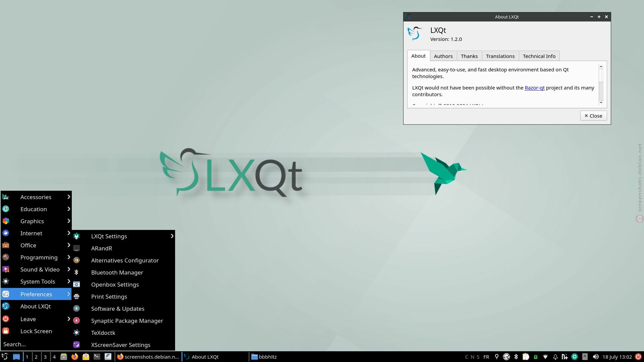Choose Lock Screen in the main menu
The image size is (644, 362).
tap(36, 331)
